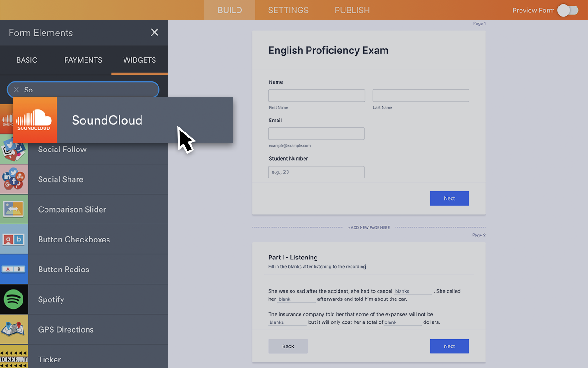The height and width of the screenshot is (368, 588).
Task: Click the Back button on Part I page
Action: tap(288, 346)
